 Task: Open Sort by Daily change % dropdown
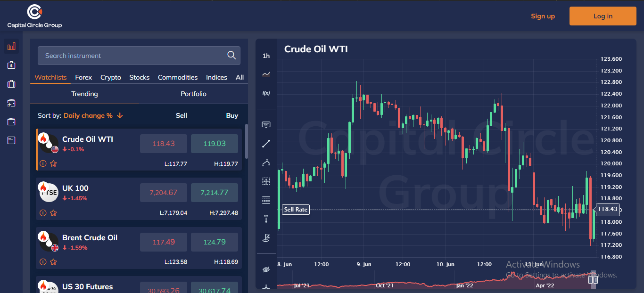93,115
